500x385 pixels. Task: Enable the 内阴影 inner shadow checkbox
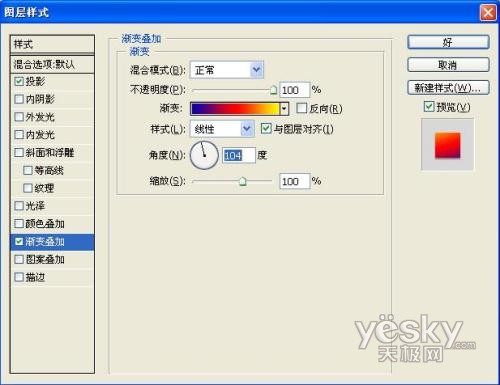tap(19, 99)
